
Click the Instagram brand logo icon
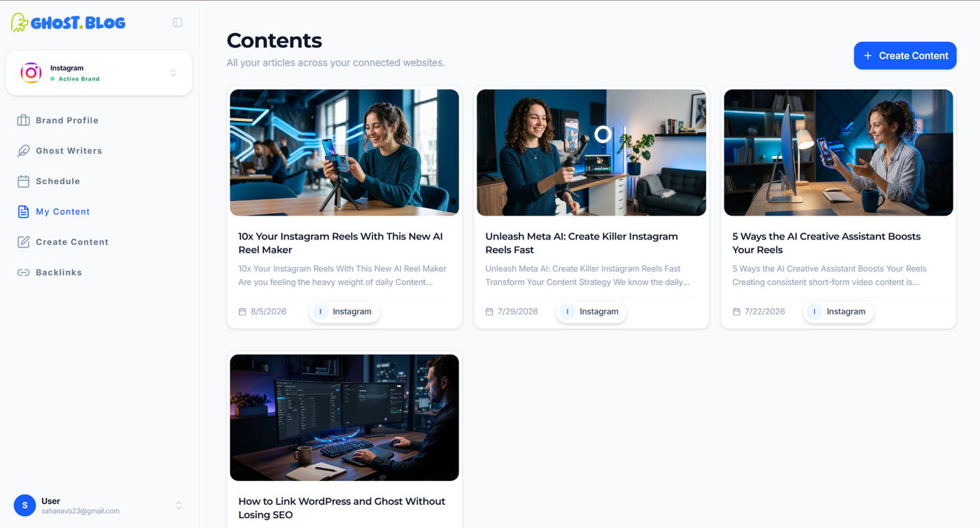pyautogui.click(x=31, y=73)
